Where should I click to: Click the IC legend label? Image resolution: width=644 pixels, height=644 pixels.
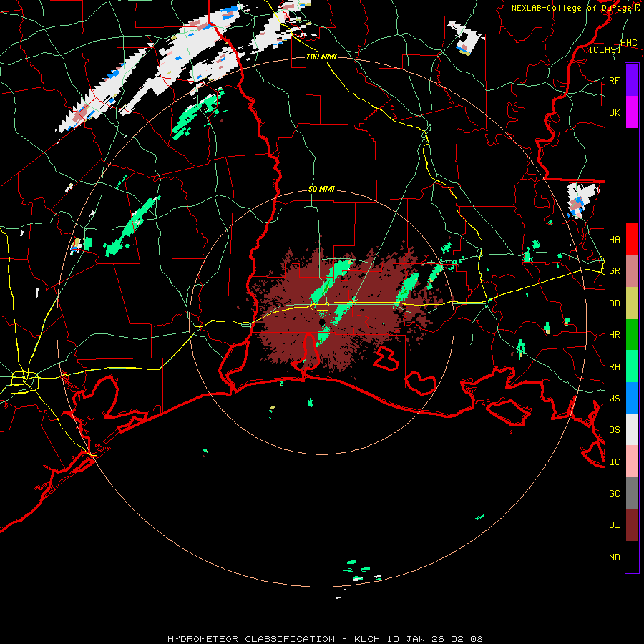pos(614,462)
